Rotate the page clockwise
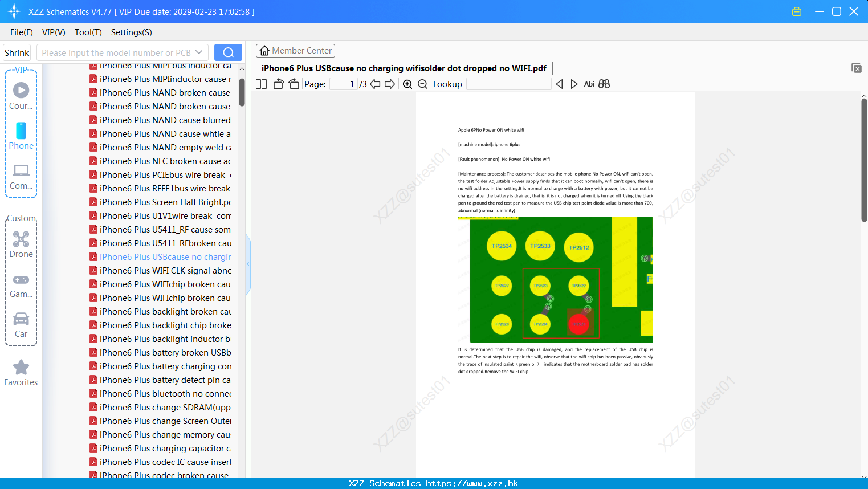Image resolution: width=868 pixels, height=489 pixels. [294, 84]
